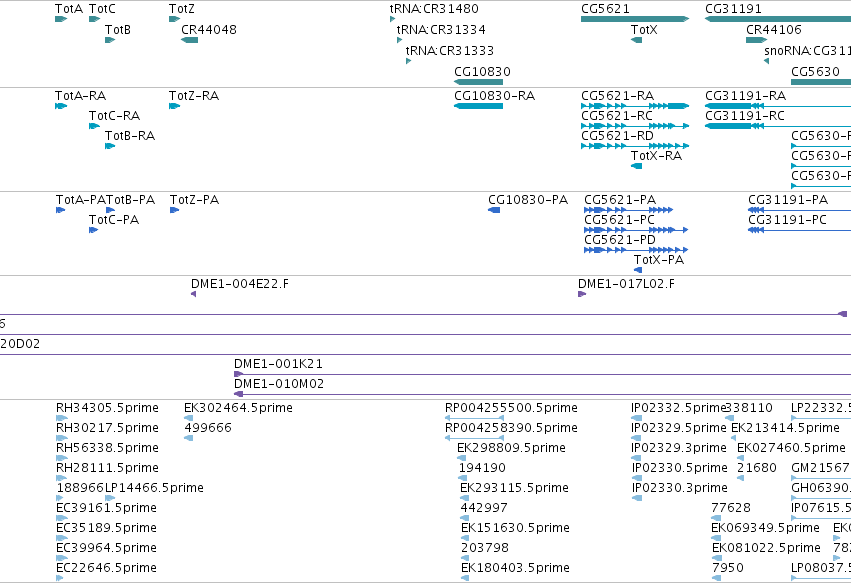The image size is (851, 583).
Task: Select the CG31191 gene label
Action: click(733, 9)
